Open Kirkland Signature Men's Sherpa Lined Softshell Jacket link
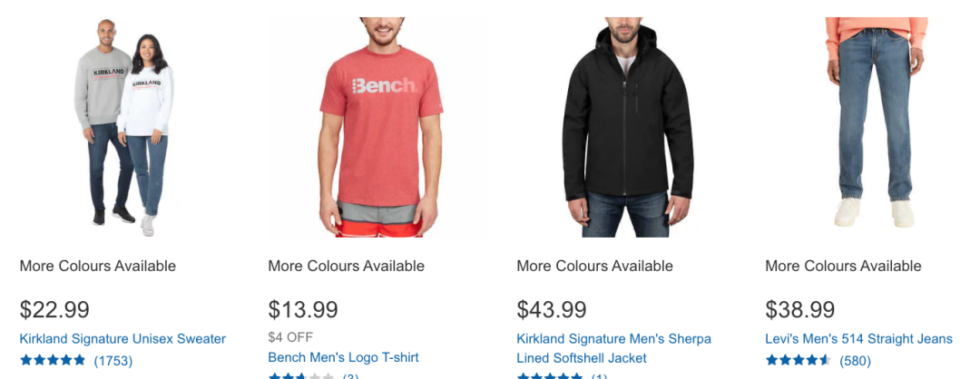The image size is (980, 379). pyautogui.click(x=613, y=348)
